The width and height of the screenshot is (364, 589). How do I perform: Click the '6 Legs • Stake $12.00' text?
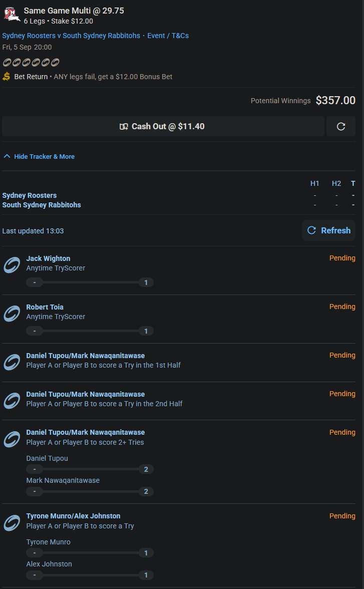coord(58,22)
